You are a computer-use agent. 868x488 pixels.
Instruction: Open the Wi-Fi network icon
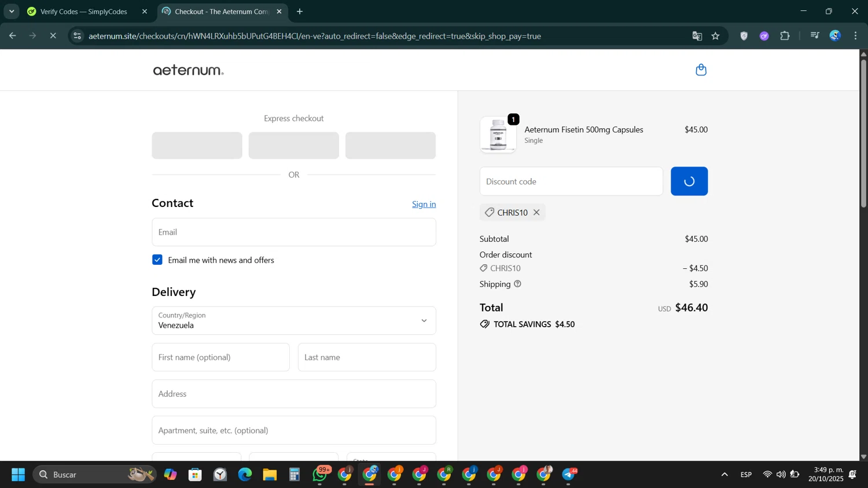(767, 475)
